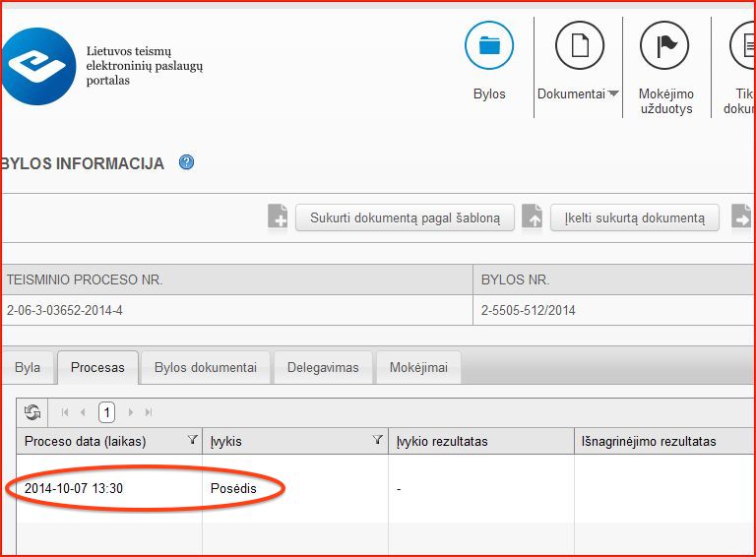Refresh the process table
The width and height of the screenshot is (756, 557).
(x=32, y=412)
